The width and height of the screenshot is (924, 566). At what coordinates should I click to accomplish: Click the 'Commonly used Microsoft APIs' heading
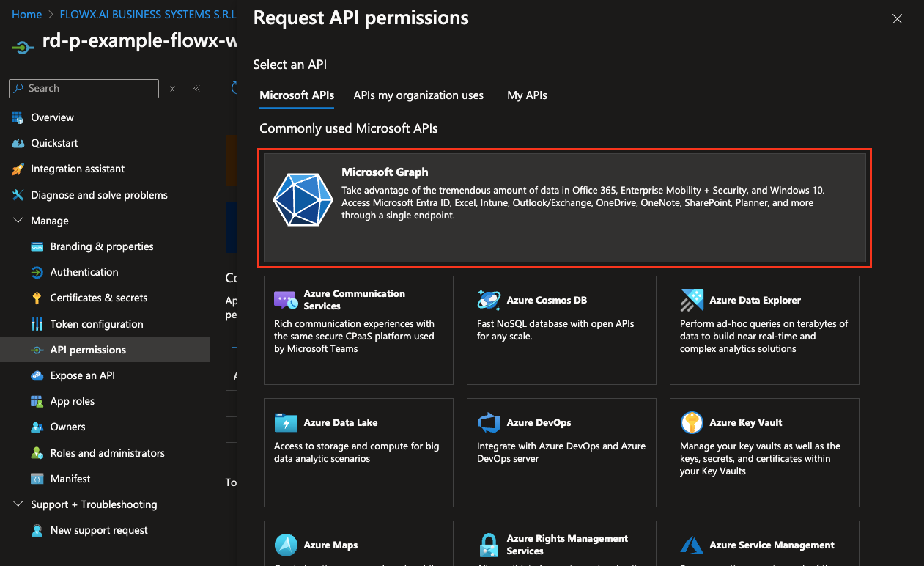[x=349, y=128]
